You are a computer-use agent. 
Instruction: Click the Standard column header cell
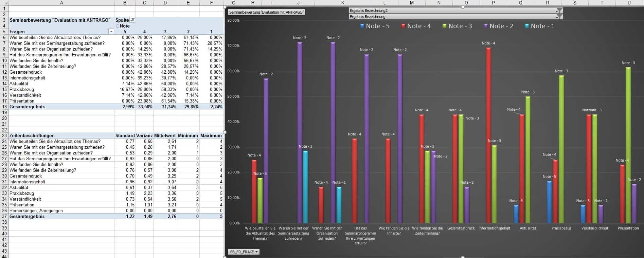[125, 135]
